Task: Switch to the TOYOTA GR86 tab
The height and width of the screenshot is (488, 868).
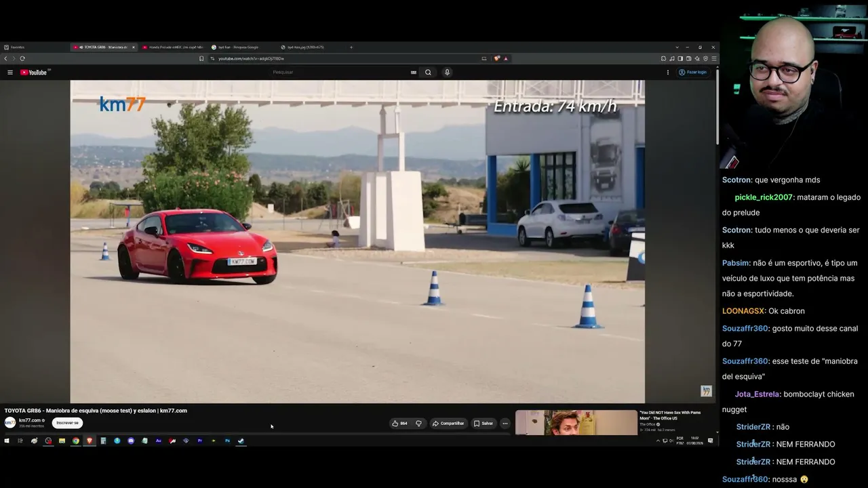Action: (104, 47)
